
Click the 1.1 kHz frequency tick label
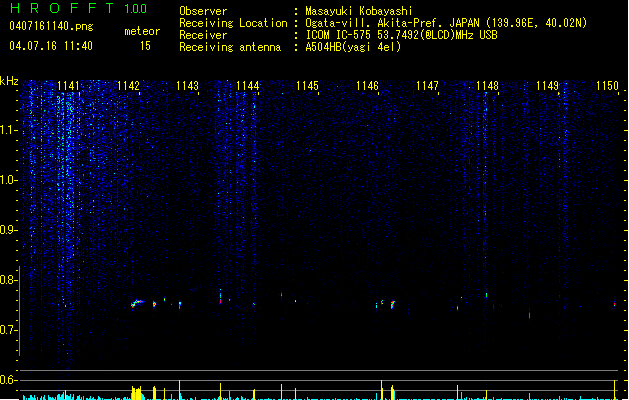(8, 130)
